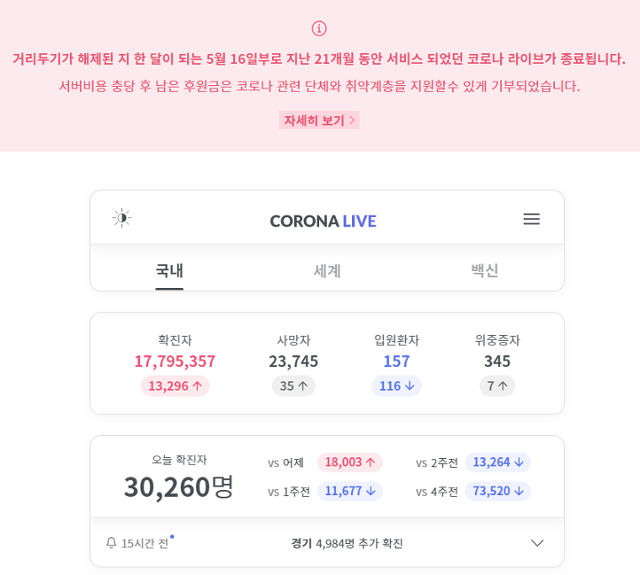The height and width of the screenshot is (575, 640).
Task: Switch to the 국내 tab
Action: pyautogui.click(x=169, y=270)
